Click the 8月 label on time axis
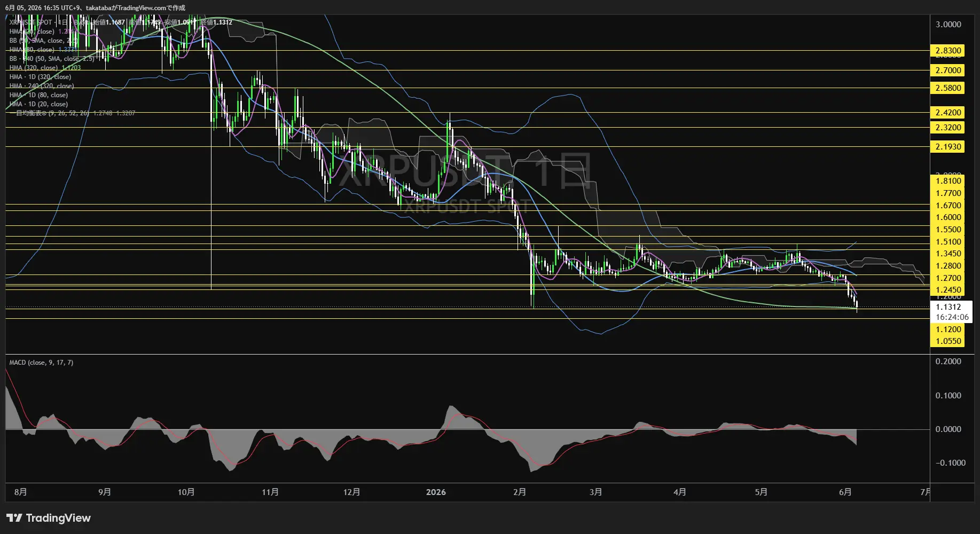 (20, 492)
